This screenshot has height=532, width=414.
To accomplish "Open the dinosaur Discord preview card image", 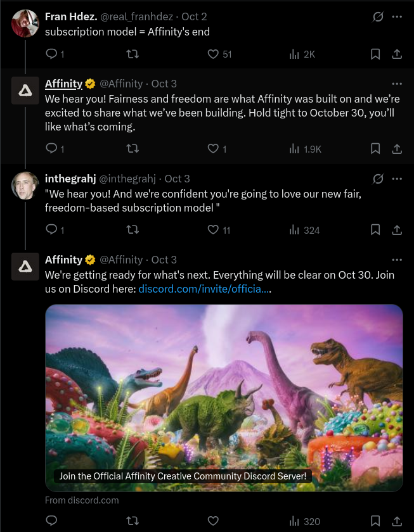I will coord(224,393).
